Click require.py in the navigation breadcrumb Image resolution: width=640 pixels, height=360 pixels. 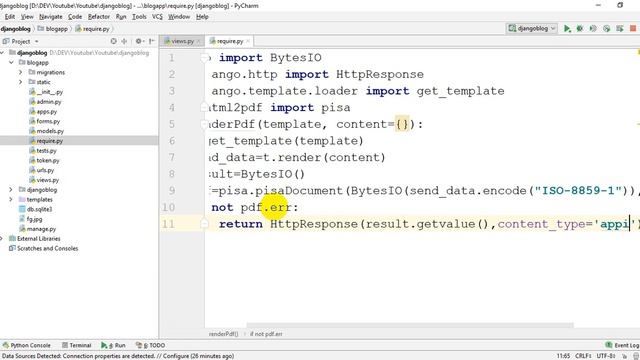click(93, 29)
